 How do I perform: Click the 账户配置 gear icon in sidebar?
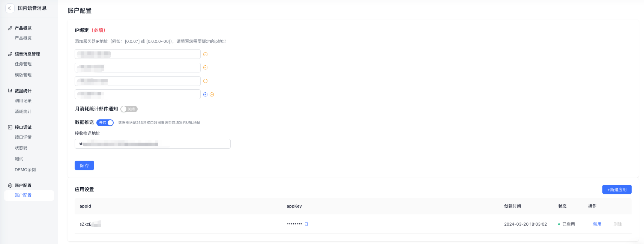coord(10,185)
